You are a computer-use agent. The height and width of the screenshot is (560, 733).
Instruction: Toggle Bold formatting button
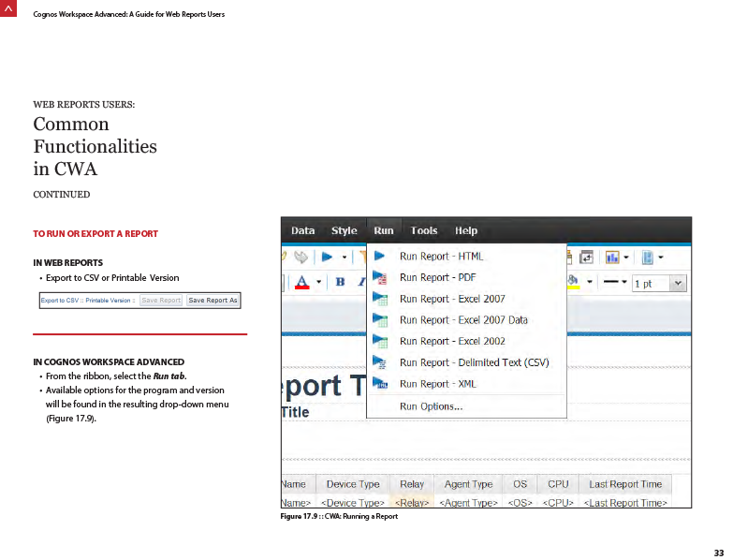[341, 282]
